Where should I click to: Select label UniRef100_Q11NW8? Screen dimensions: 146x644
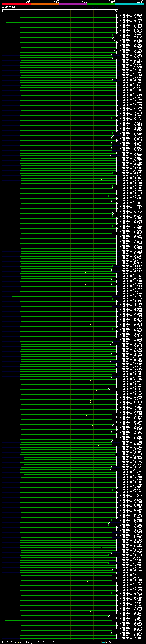pos(131,397)
